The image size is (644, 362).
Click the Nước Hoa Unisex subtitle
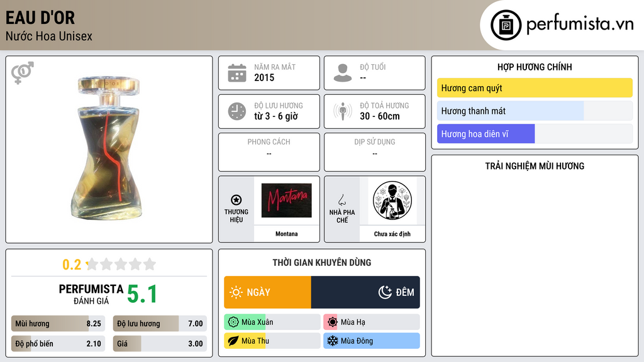(49, 36)
